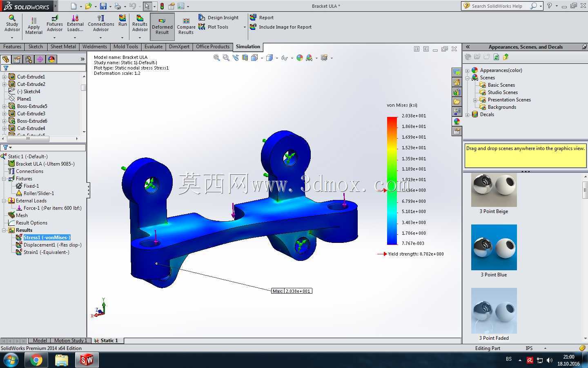
Task: Click the Section View icon
Action: pos(245,58)
